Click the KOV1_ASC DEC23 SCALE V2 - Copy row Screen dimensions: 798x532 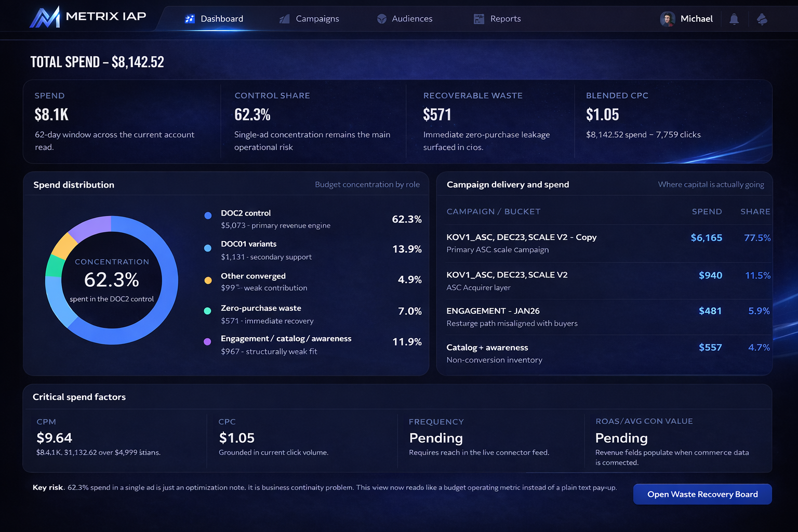(603, 243)
